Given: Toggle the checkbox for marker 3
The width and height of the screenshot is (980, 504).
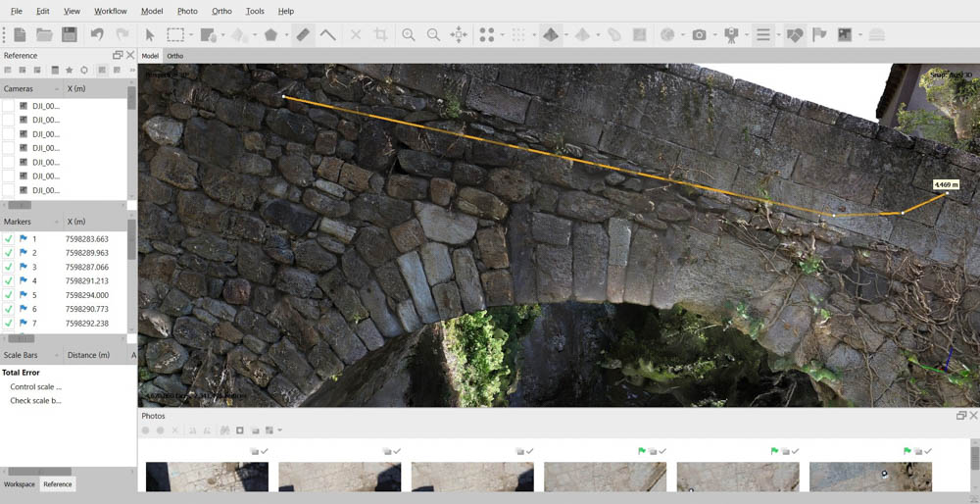Looking at the screenshot, I should 8,267.
